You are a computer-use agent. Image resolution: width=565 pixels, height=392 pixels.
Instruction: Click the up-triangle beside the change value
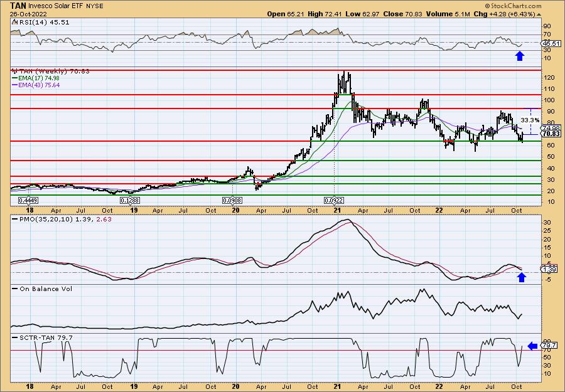(x=539, y=14)
